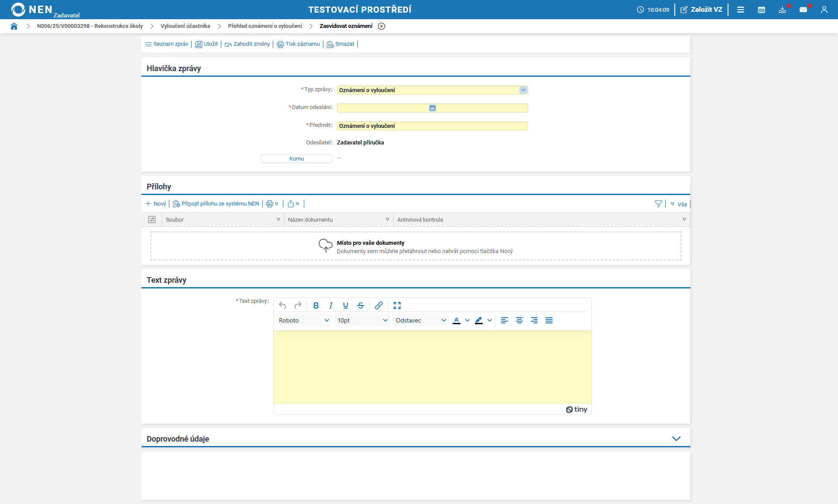The width and height of the screenshot is (838, 504).
Task: Click the download tray icon in header
Action: (782, 10)
